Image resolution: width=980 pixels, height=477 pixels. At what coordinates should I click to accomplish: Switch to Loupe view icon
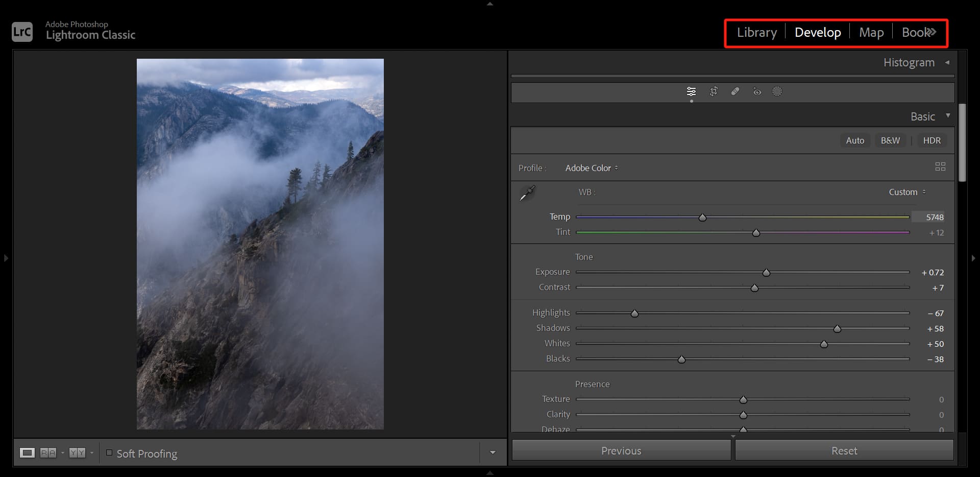click(27, 452)
